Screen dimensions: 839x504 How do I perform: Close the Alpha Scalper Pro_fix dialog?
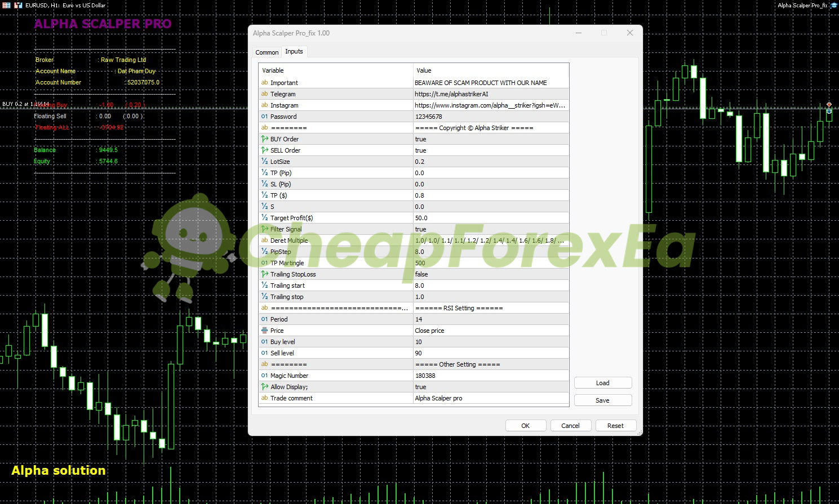click(630, 33)
